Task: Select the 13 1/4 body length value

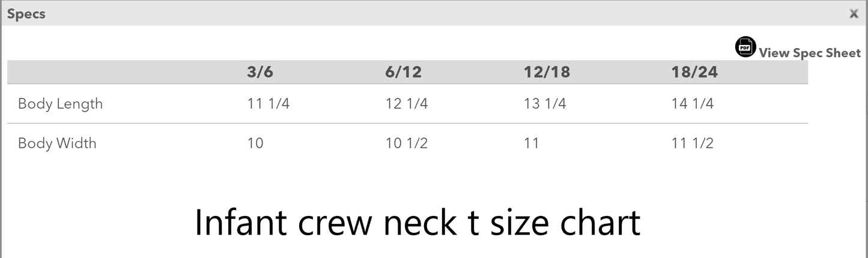Action: (545, 104)
